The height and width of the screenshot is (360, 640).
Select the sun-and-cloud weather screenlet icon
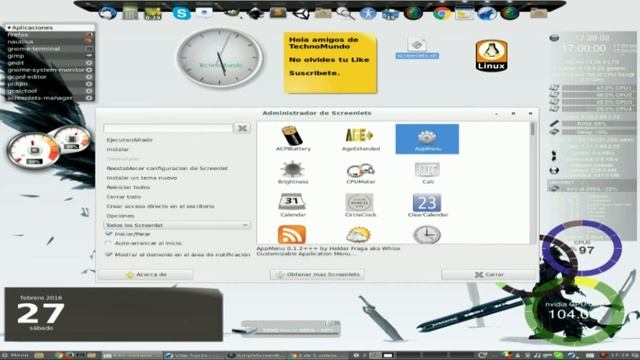(x=358, y=235)
